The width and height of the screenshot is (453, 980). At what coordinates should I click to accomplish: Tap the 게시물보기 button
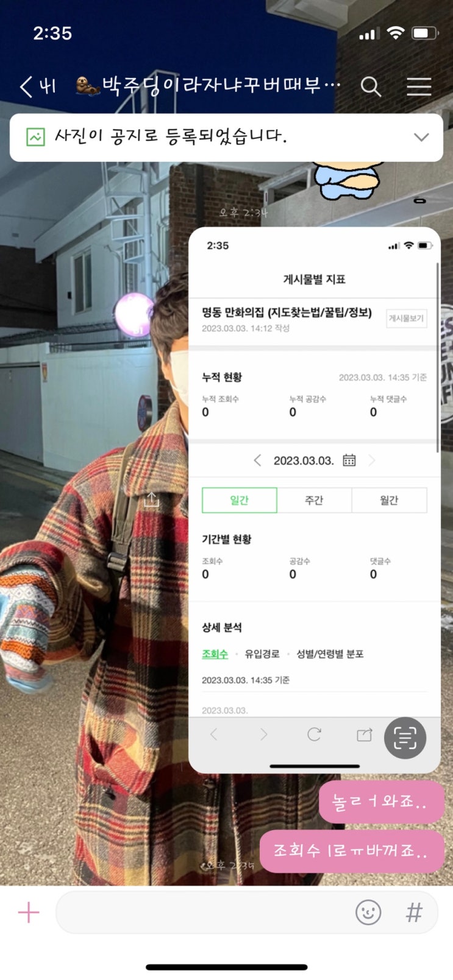tap(406, 318)
